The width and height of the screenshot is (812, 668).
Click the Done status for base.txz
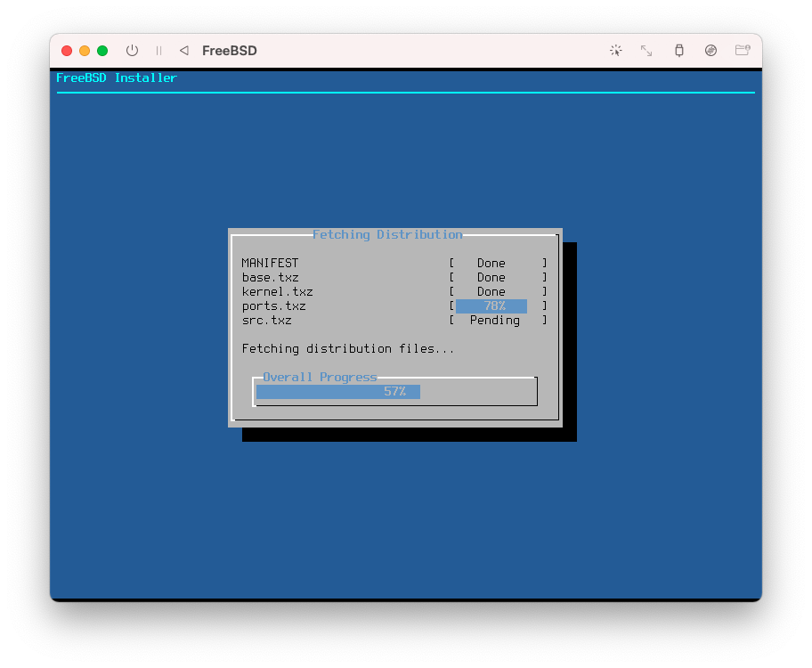491,277
